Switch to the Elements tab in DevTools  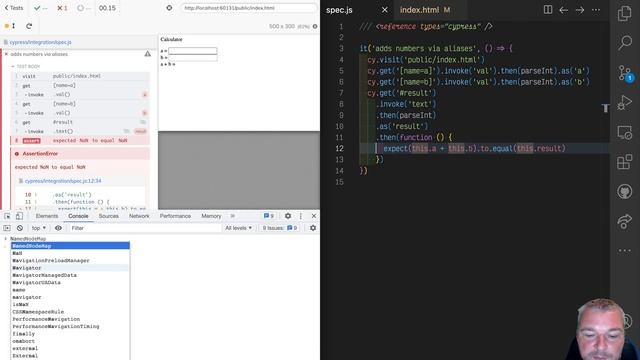coord(47,216)
